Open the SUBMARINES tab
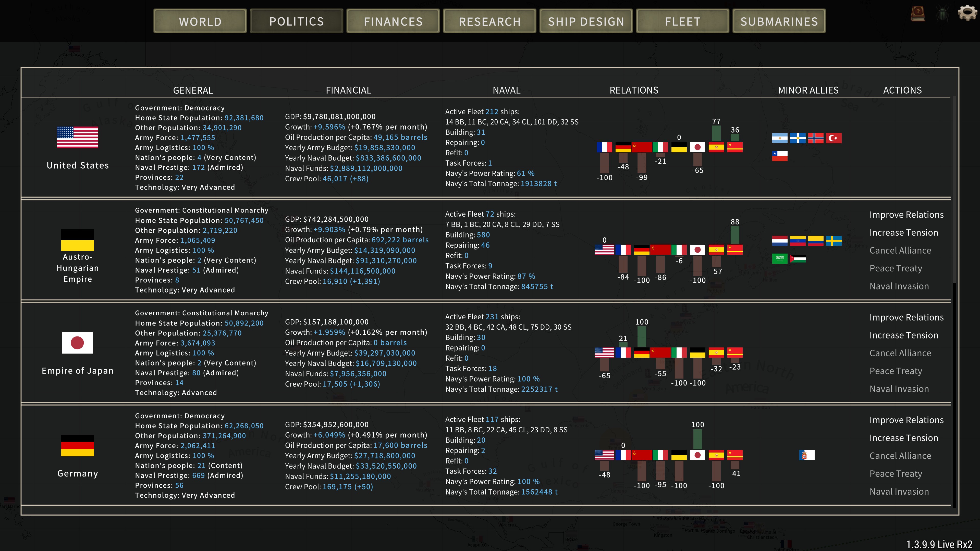Image resolution: width=980 pixels, height=551 pixels. pos(779,21)
